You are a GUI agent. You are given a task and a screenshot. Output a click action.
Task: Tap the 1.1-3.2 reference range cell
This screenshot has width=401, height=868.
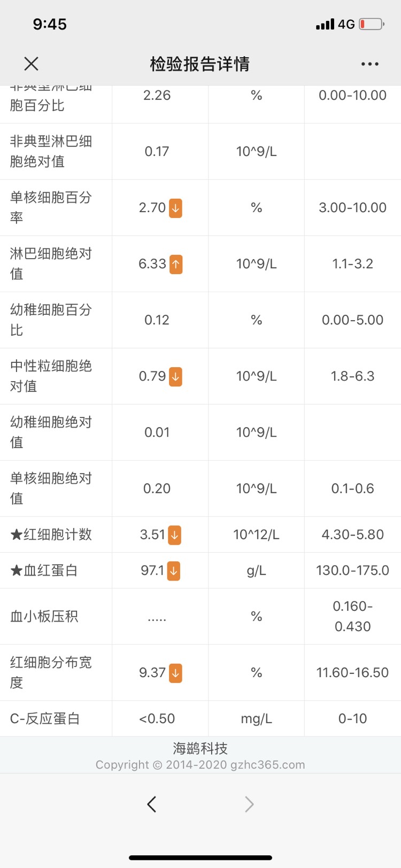point(352,264)
